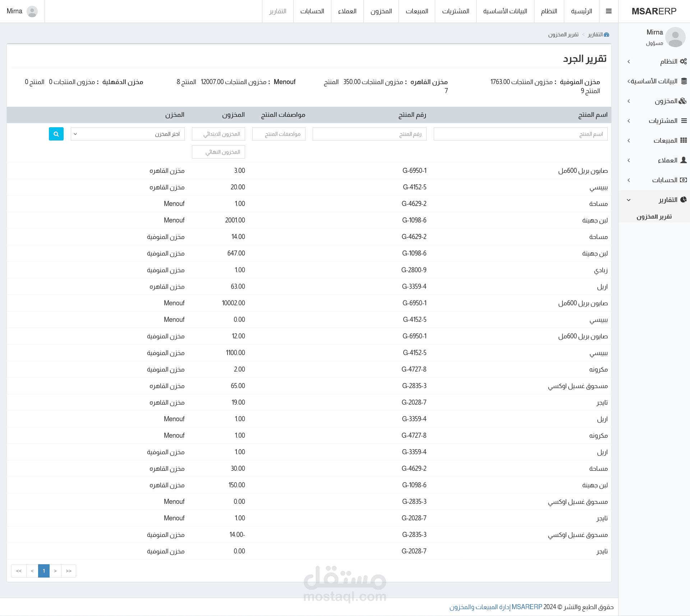Click the البيانات الأساسية icon in sidebar
Image resolution: width=690 pixels, height=616 pixels.
pos(682,82)
